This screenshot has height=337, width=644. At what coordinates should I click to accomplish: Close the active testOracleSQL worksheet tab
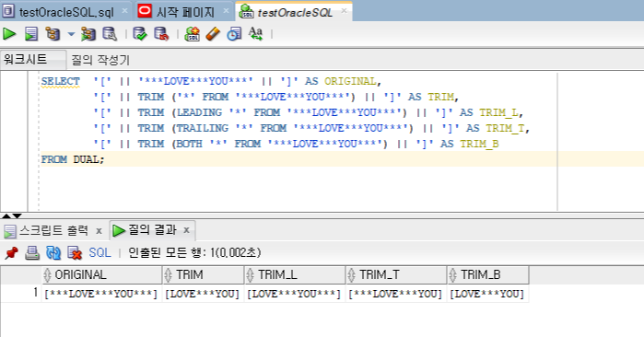tap(344, 11)
